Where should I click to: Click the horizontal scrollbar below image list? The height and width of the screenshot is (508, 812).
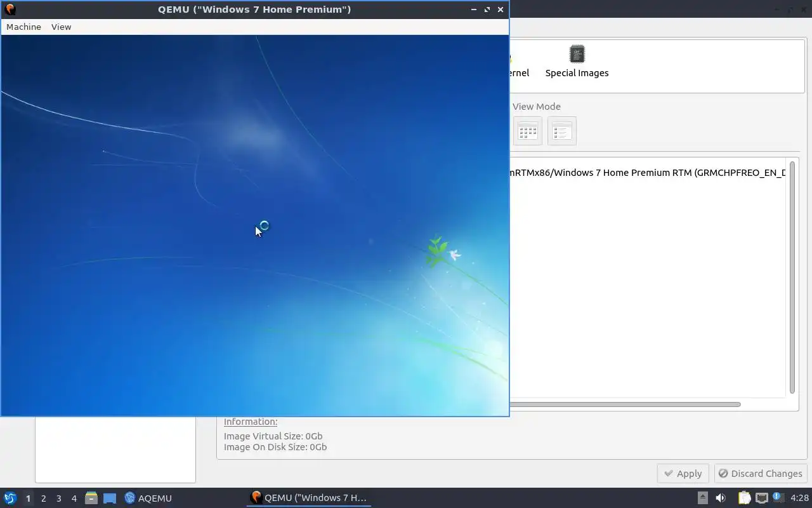[624, 404]
